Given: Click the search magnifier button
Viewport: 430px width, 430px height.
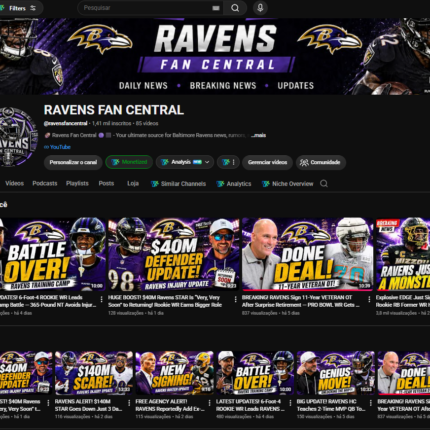Looking at the screenshot, I should [x=235, y=8].
